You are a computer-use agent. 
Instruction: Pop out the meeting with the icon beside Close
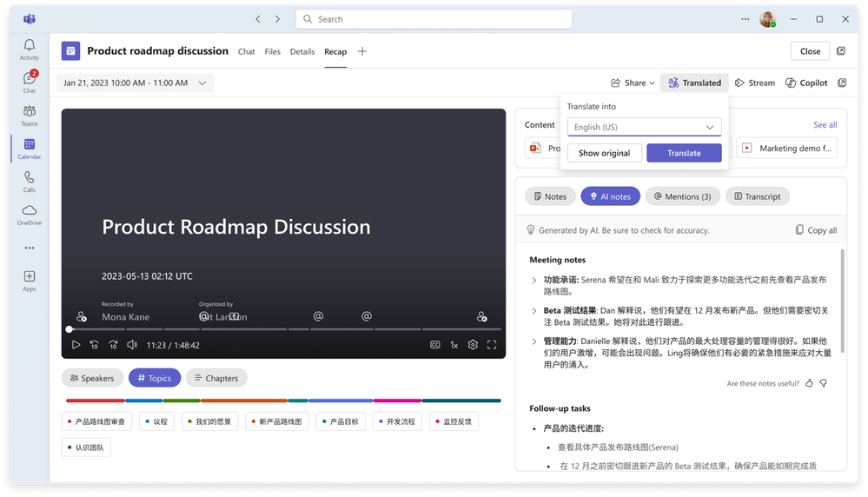(841, 51)
